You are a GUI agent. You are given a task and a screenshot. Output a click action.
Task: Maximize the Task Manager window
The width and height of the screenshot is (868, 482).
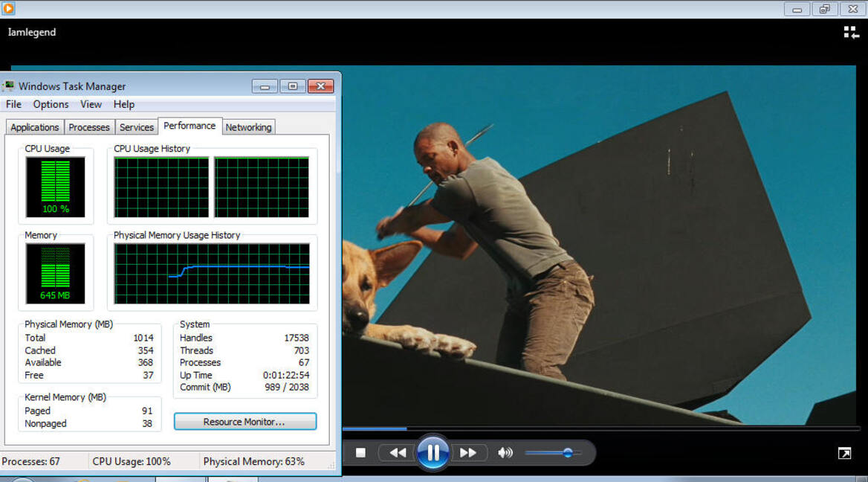coord(292,86)
